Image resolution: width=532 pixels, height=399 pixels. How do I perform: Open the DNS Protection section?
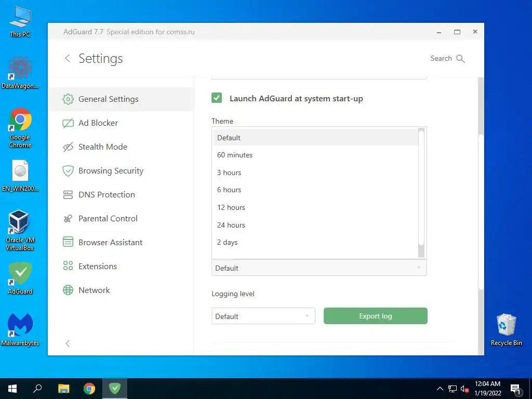coord(121,195)
